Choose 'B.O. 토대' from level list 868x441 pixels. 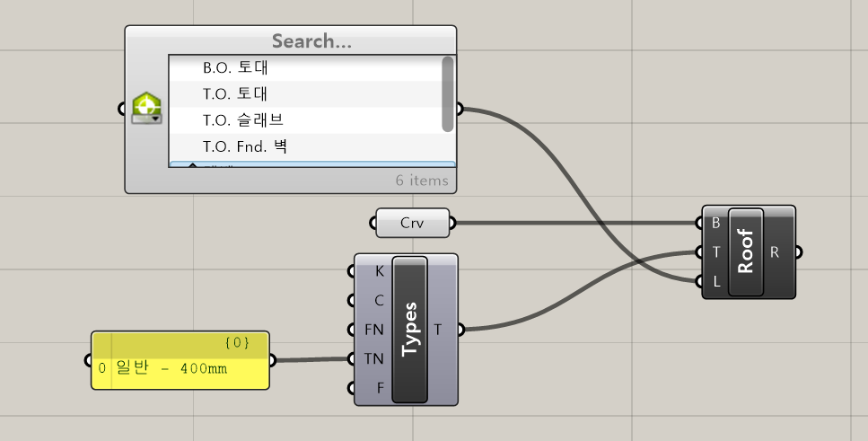[235, 67]
